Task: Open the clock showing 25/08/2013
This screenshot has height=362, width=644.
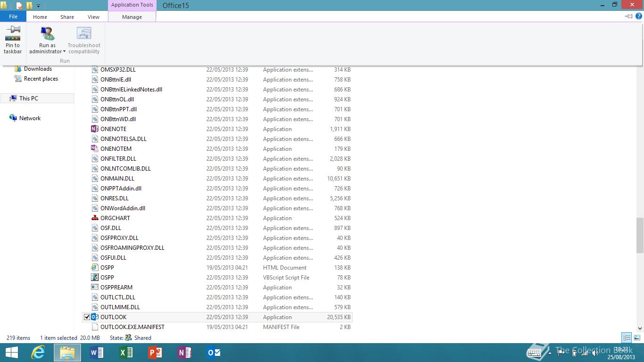Action: click(x=622, y=353)
